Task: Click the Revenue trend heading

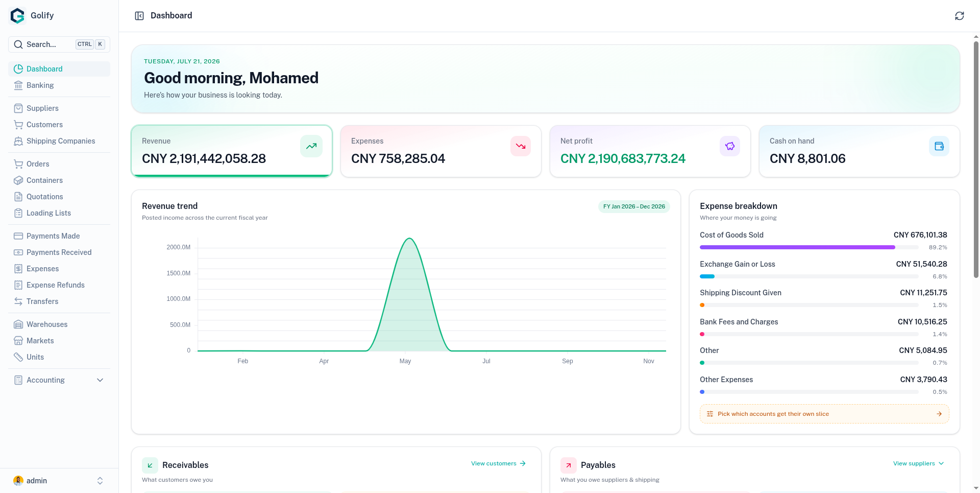Action: click(169, 206)
